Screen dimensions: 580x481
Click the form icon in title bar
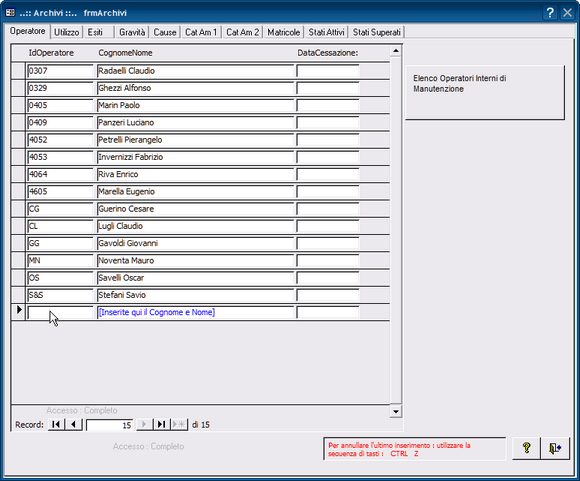coord(10,13)
